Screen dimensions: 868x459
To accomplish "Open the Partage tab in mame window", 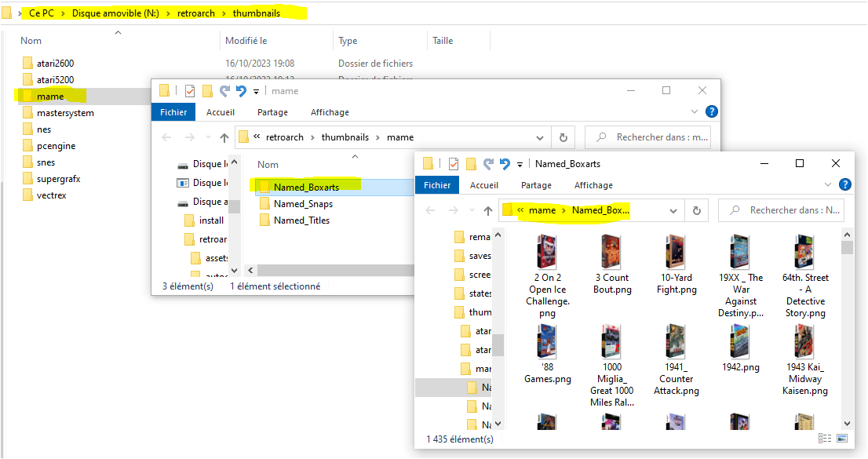I will (272, 112).
